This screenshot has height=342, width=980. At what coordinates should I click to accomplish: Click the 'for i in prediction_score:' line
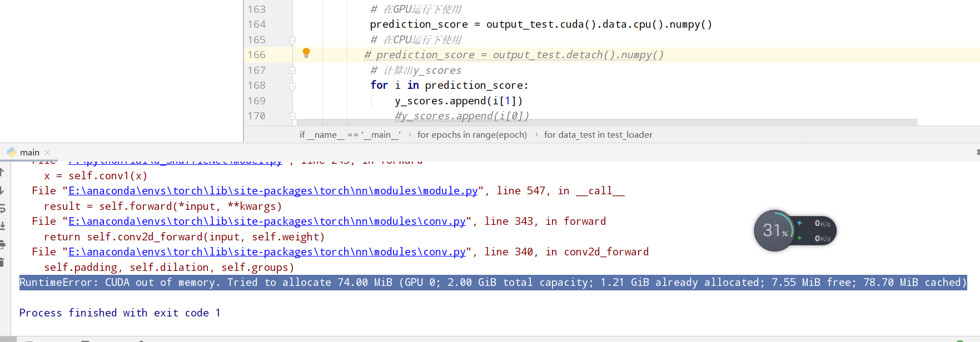(x=449, y=85)
